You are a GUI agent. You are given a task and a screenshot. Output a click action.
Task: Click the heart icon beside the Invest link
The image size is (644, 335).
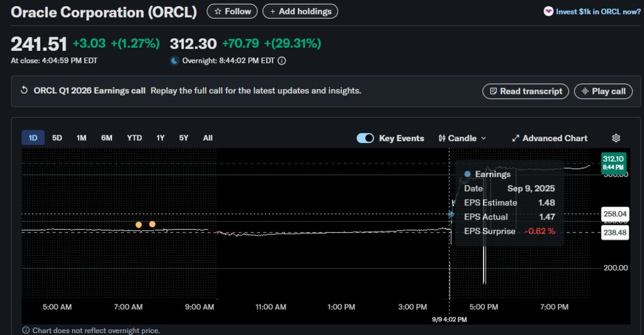tap(548, 11)
